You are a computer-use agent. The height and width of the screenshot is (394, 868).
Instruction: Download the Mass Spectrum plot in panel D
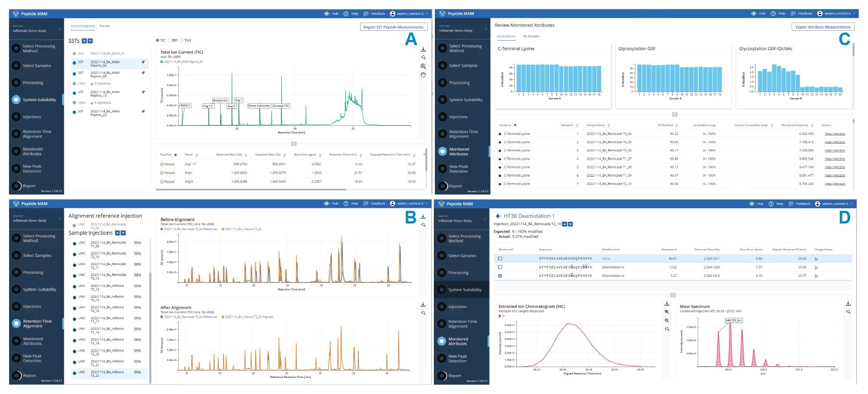click(848, 303)
